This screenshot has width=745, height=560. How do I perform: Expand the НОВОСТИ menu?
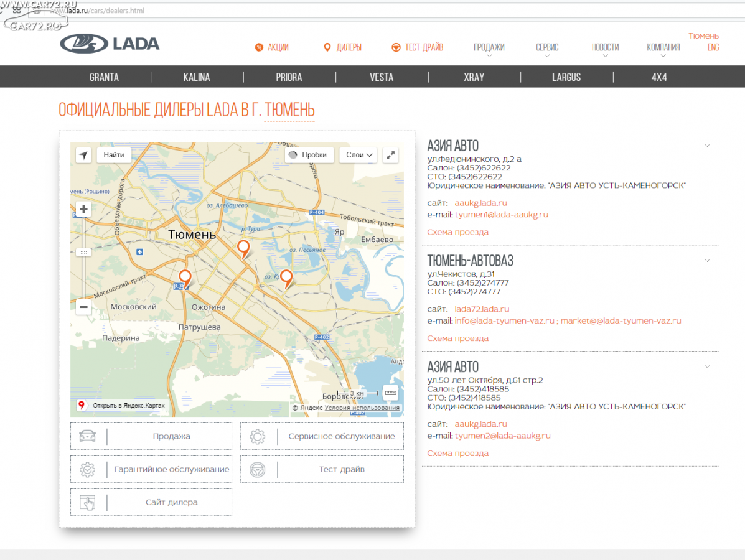pos(605,49)
